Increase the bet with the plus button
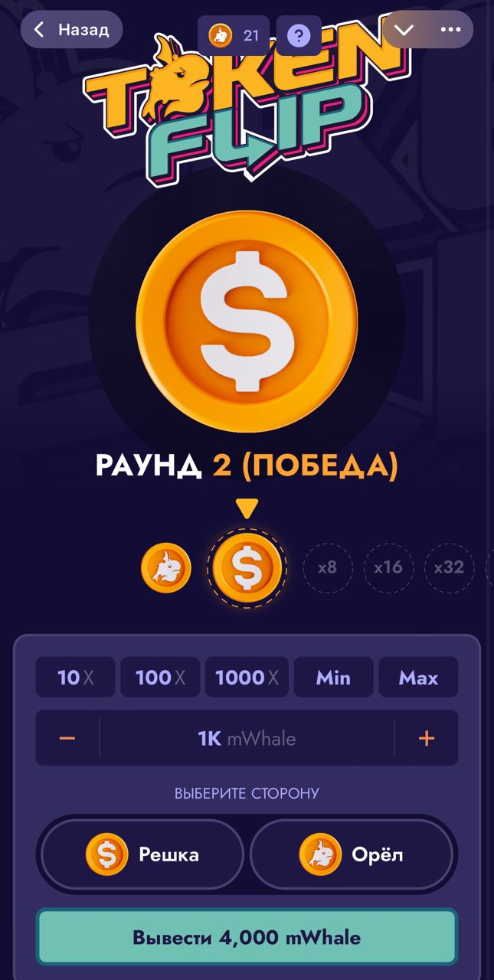The image size is (494, 980). (427, 738)
